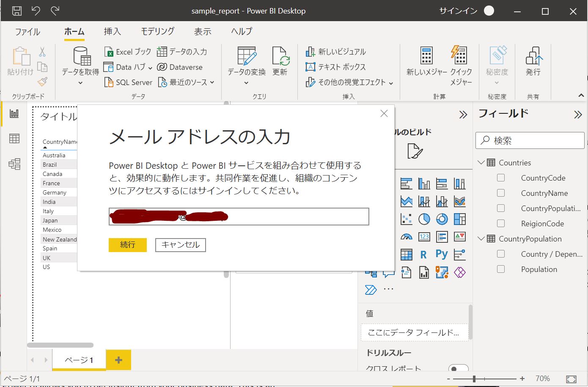Check the CountryName field
The width and height of the screenshot is (588, 387).
tap(501, 193)
